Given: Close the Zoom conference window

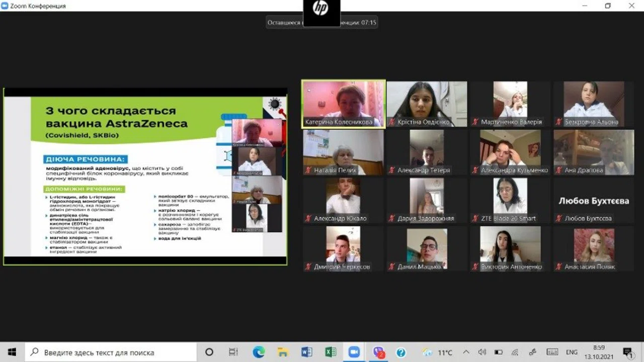Looking at the screenshot, I should pyautogui.click(x=632, y=6).
